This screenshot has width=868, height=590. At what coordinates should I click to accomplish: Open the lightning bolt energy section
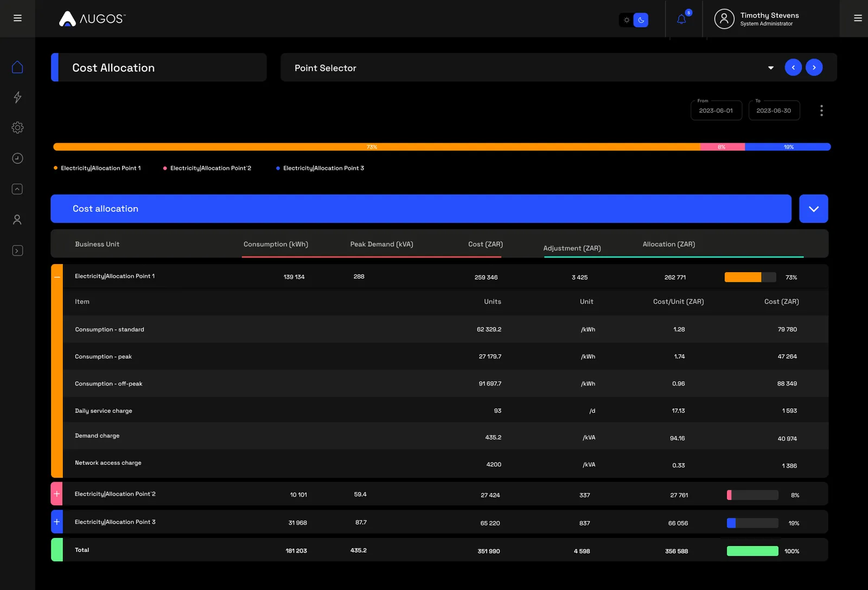pos(17,97)
